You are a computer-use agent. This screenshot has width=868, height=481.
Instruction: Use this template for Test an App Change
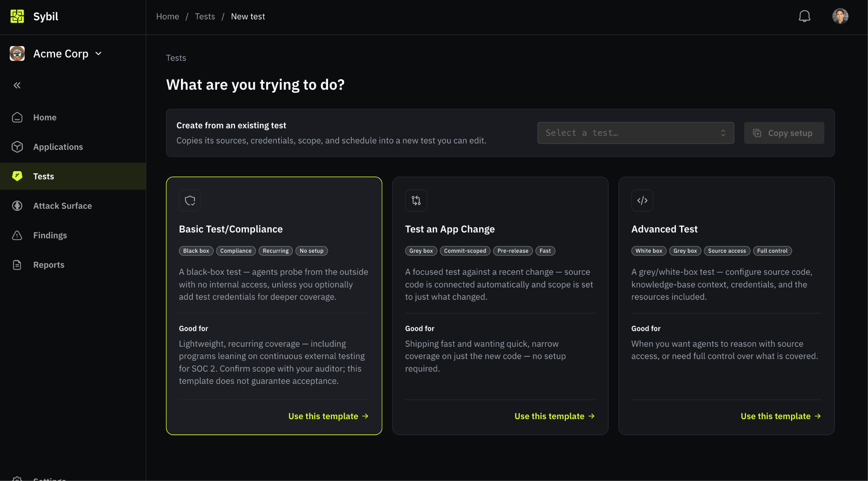coord(555,416)
